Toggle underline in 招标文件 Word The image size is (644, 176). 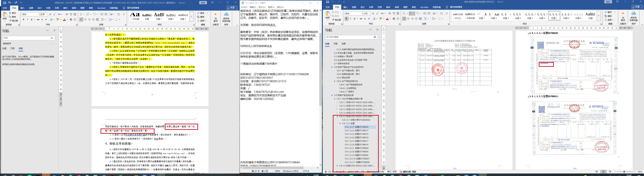point(32,19)
